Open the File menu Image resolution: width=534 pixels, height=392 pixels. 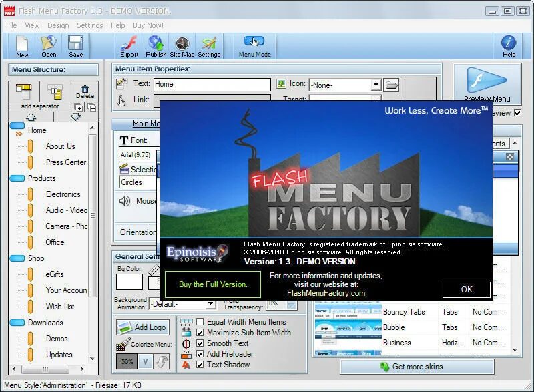(x=11, y=25)
